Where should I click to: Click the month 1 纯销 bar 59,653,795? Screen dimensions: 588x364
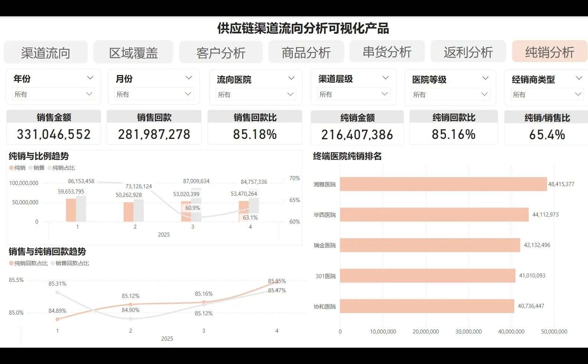click(71, 210)
